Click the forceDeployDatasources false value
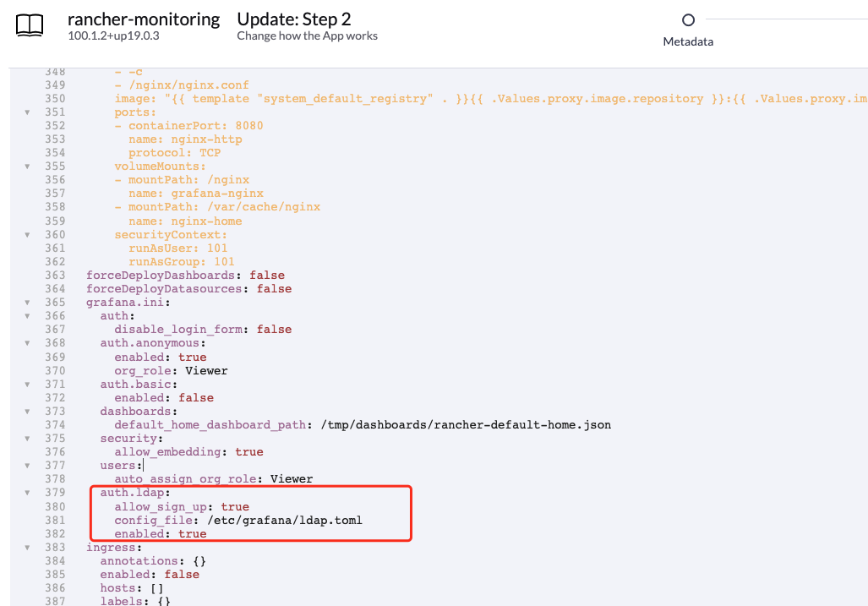 point(274,289)
